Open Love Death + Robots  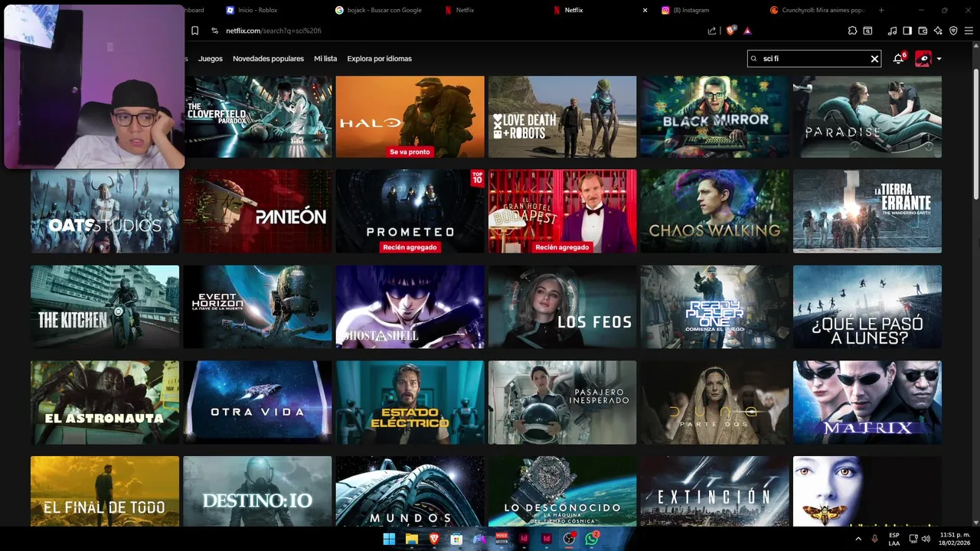(x=562, y=116)
